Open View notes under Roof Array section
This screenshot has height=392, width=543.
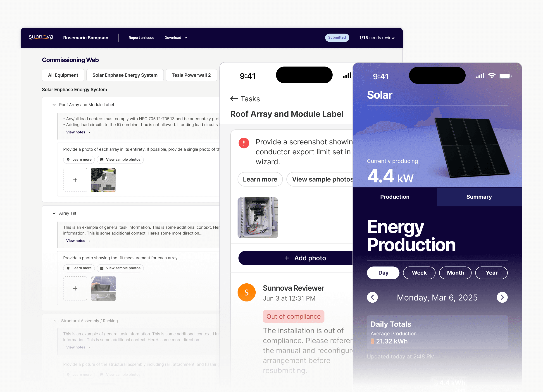[78, 132]
